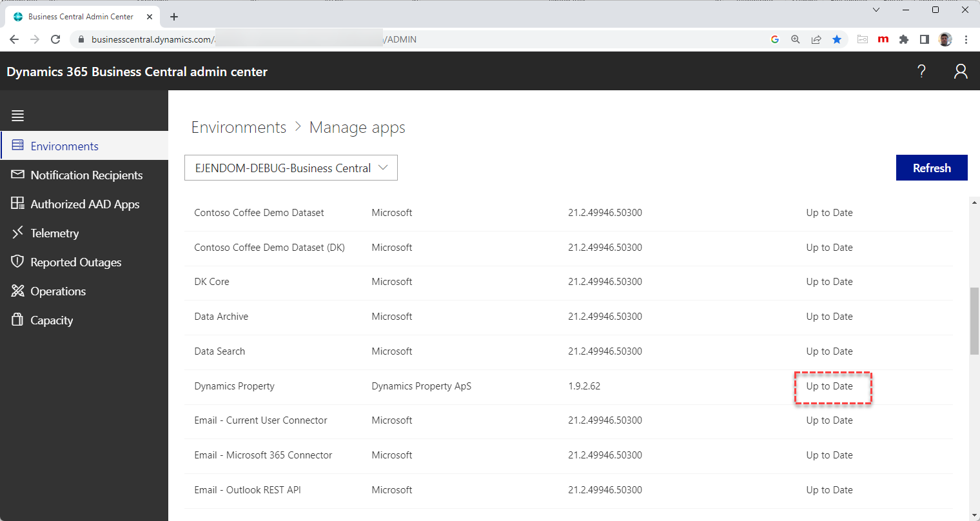Click the Dynamics Property ApS publisher cell
Image resolution: width=980 pixels, height=521 pixels.
[x=422, y=386]
